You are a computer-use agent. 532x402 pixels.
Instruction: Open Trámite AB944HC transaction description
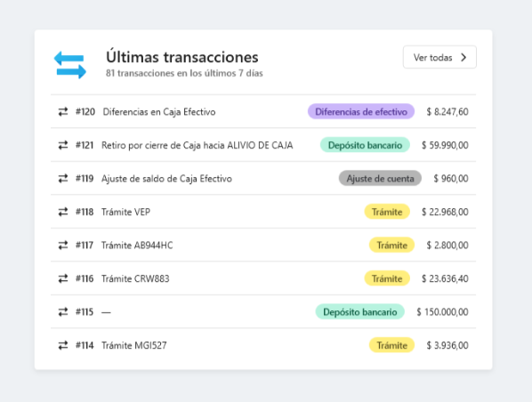pyautogui.click(x=137, y=245)
